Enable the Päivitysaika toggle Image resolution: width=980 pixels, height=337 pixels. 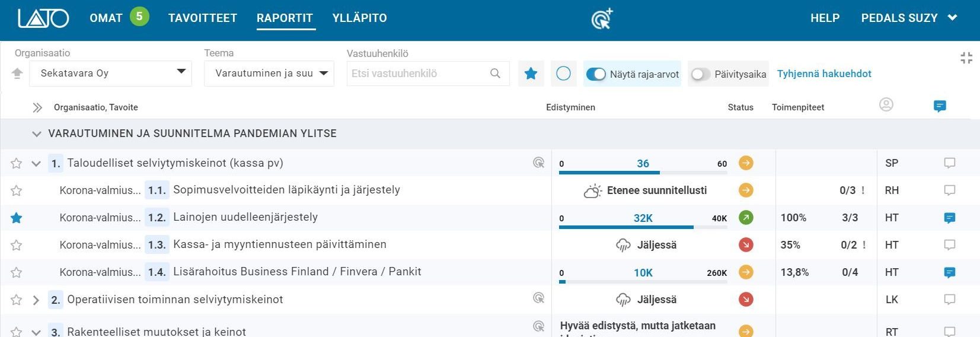coord(701,74)
